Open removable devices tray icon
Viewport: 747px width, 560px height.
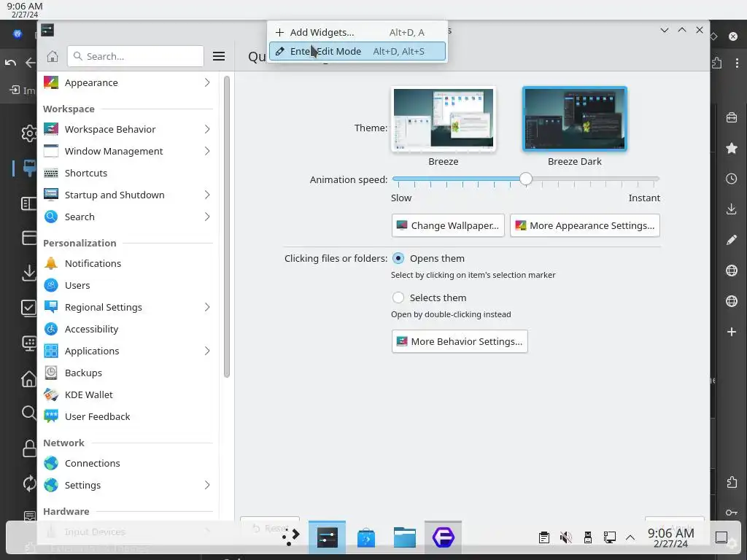588,537
